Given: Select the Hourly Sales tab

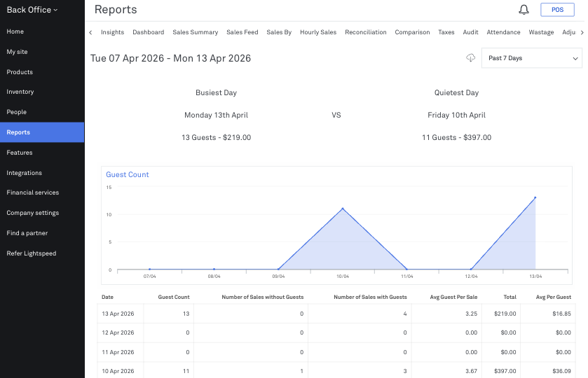Looking at the screenshot, I should pos(318,32).
